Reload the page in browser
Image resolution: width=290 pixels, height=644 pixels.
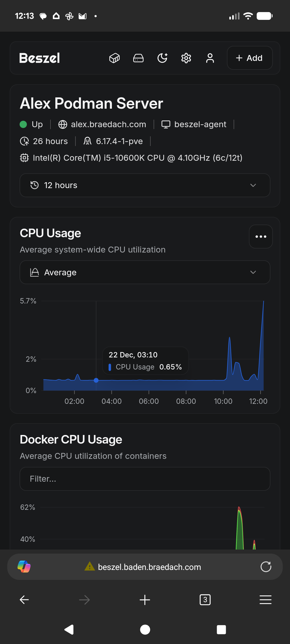pyautogui.click(x=266, y=567)
